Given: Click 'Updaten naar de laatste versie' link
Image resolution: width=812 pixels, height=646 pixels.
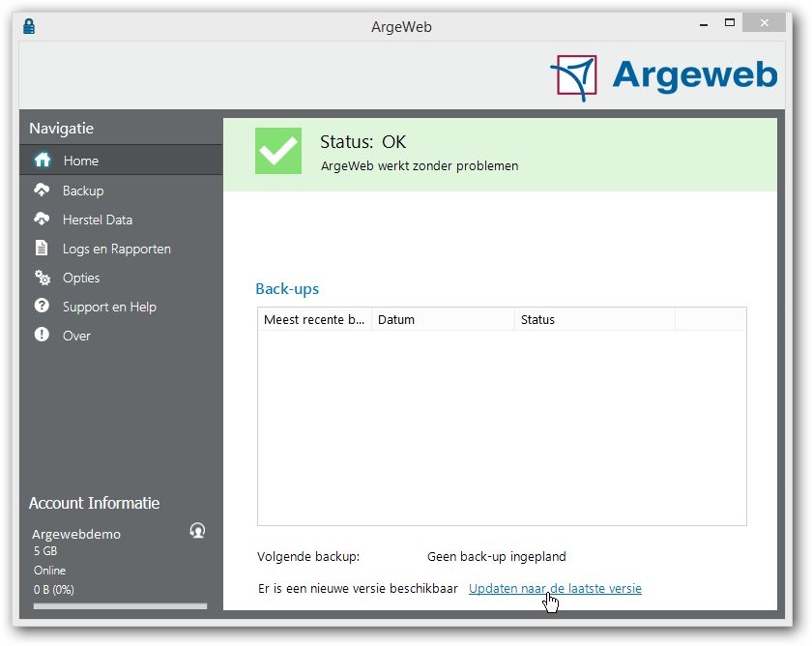Looking at the screenshot, I should pos(555,589).
